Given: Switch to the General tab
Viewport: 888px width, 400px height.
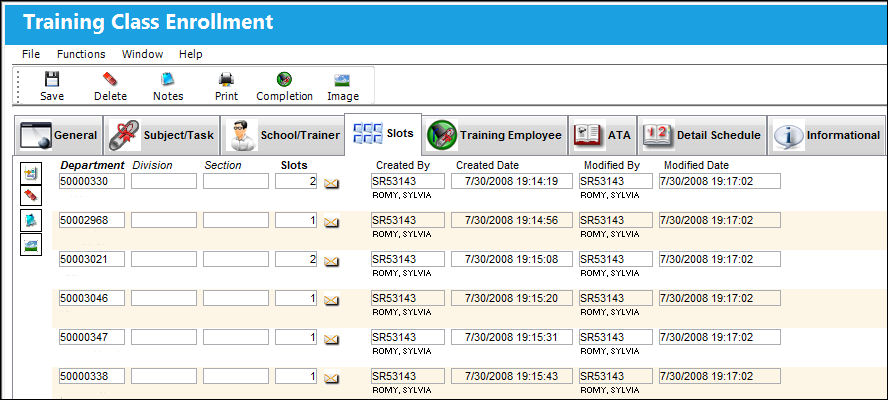Looking at the screenshot, I should 58,135.
